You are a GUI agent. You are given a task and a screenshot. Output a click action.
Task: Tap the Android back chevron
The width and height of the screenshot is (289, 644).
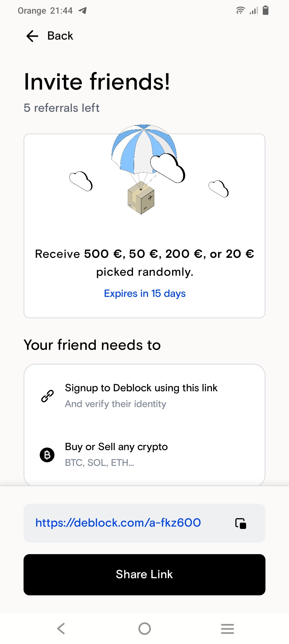pos(61,628)
